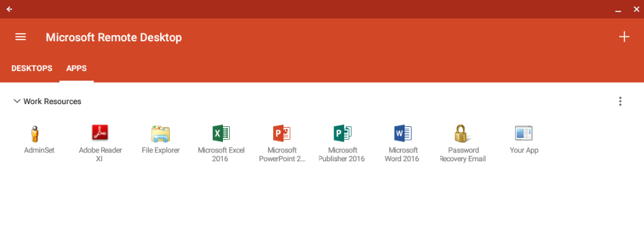644x247 pixels.
Task: Click the Microsoft PowerPoint label text
Action: (x=282, y=155)
